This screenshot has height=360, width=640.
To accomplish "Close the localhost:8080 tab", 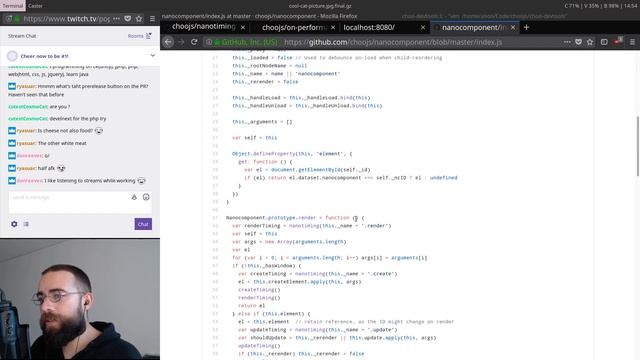I will 423,27.
